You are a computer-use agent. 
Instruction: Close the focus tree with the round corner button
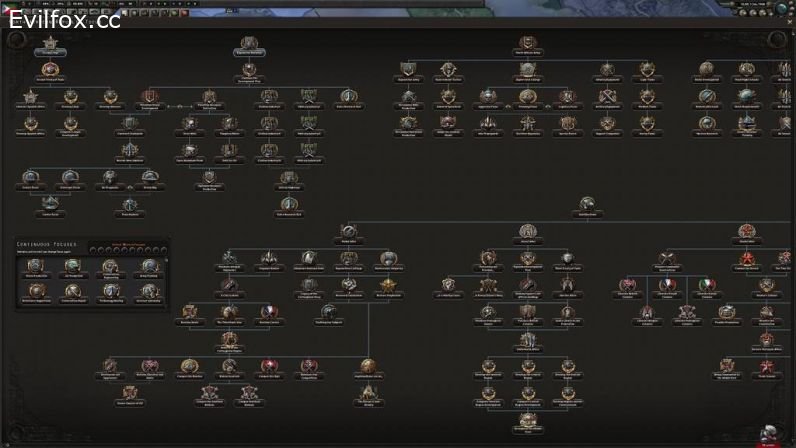777,40
